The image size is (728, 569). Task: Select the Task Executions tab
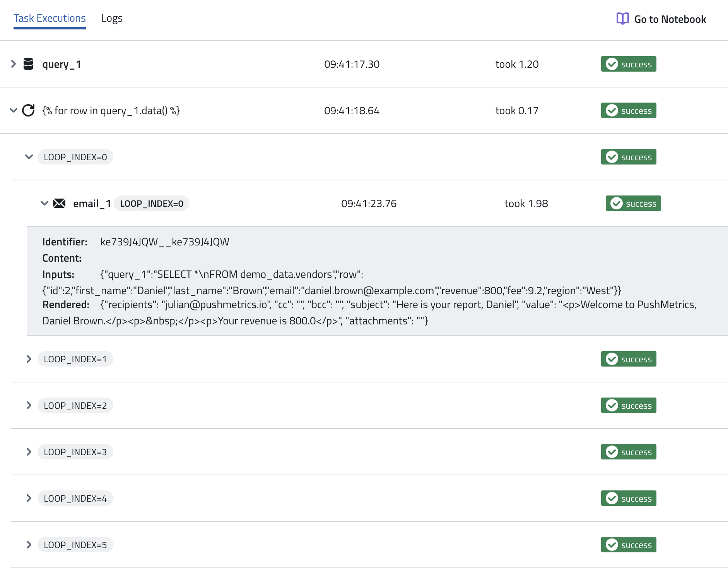(49, 18)
